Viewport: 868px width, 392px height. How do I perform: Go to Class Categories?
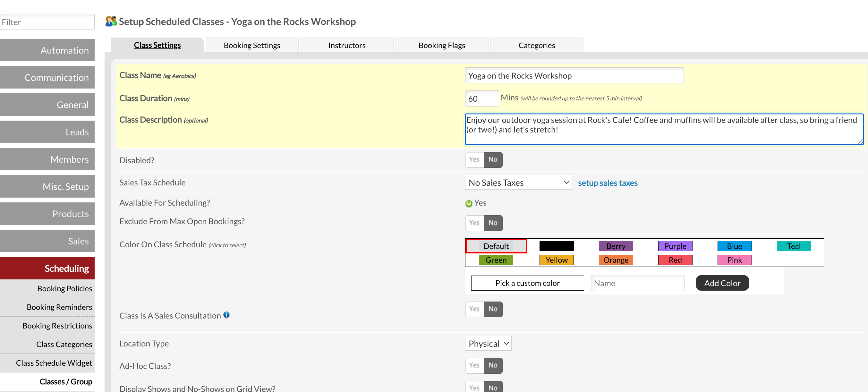click(47, 344)
